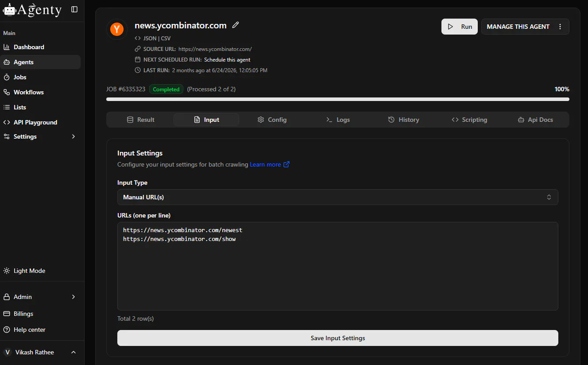Image resolution: width=588 pixels, height=365 pixels.
Task: Run the agent
Action: pos(460,27)
